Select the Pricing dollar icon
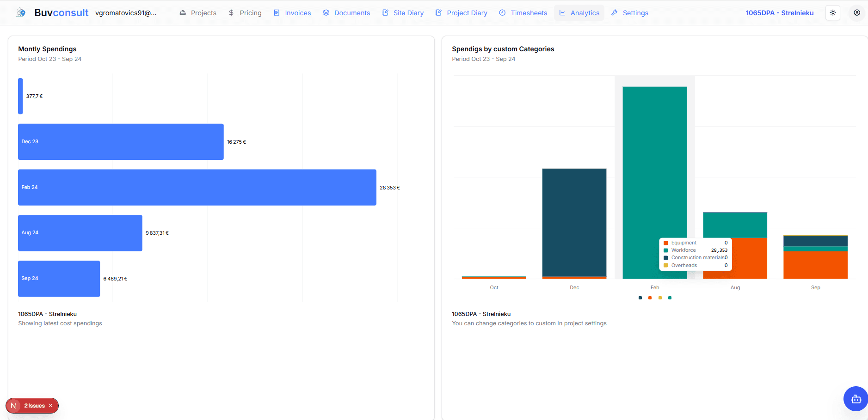This screenshot has height=420, width=868. pyautogui.click(x=230, y=12)
